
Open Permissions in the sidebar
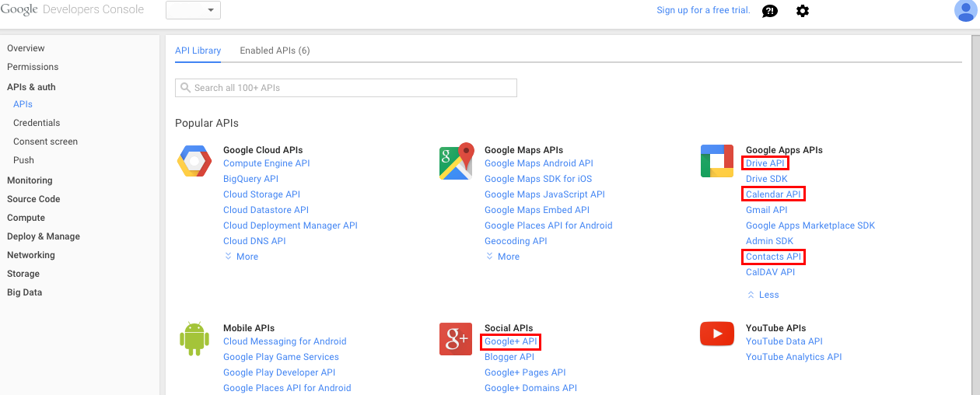[33, 67]
